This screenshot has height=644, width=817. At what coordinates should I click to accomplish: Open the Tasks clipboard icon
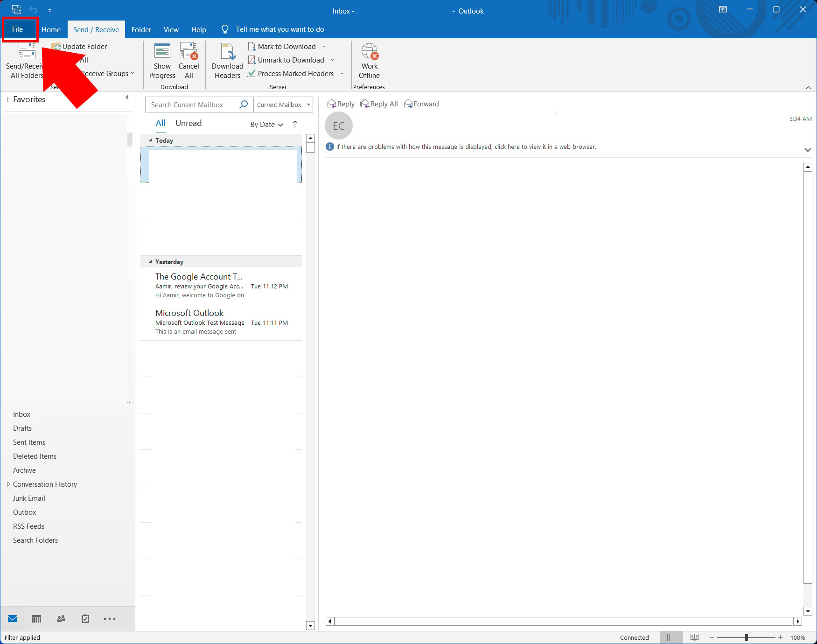tap(85, 619)
